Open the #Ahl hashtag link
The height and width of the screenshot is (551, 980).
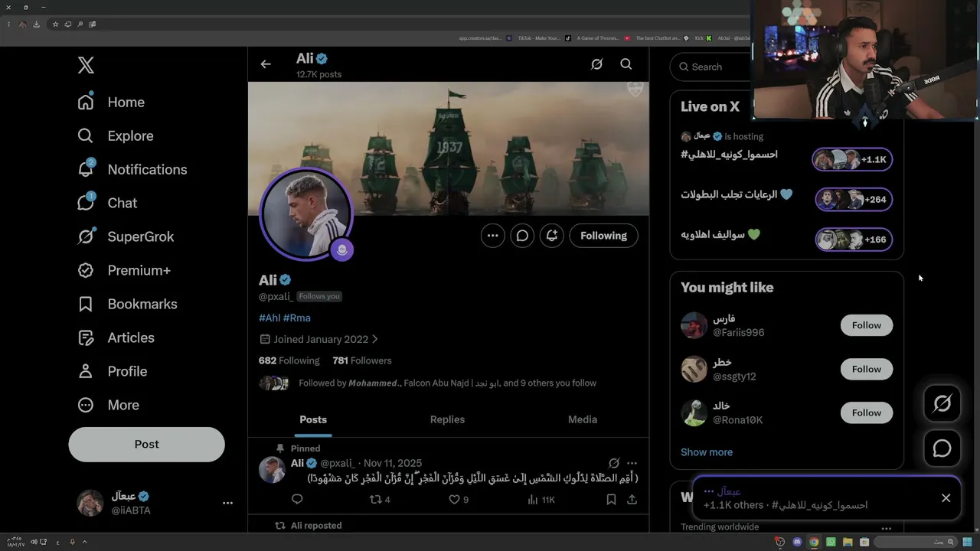click(269, 318)
